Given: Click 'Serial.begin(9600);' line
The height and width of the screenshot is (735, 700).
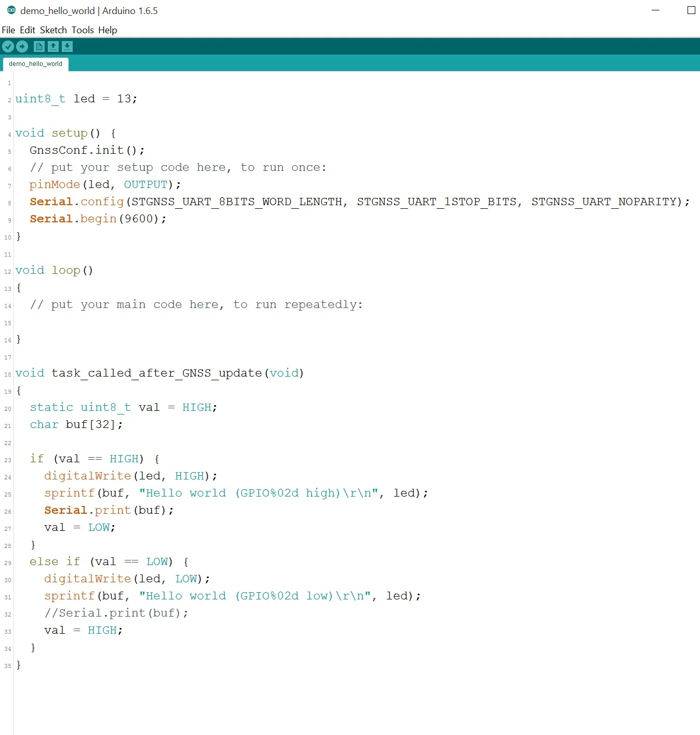Looking at the screenshot, I should pyautogui.click(x=98, y=219).
